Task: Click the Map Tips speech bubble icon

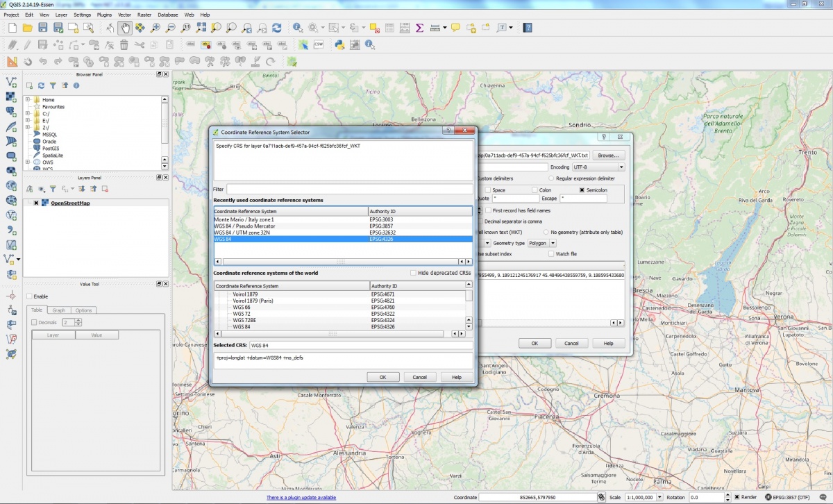Action: (x=455, y=28)
